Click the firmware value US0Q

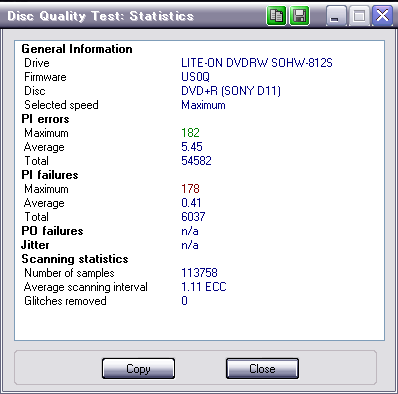195,77
